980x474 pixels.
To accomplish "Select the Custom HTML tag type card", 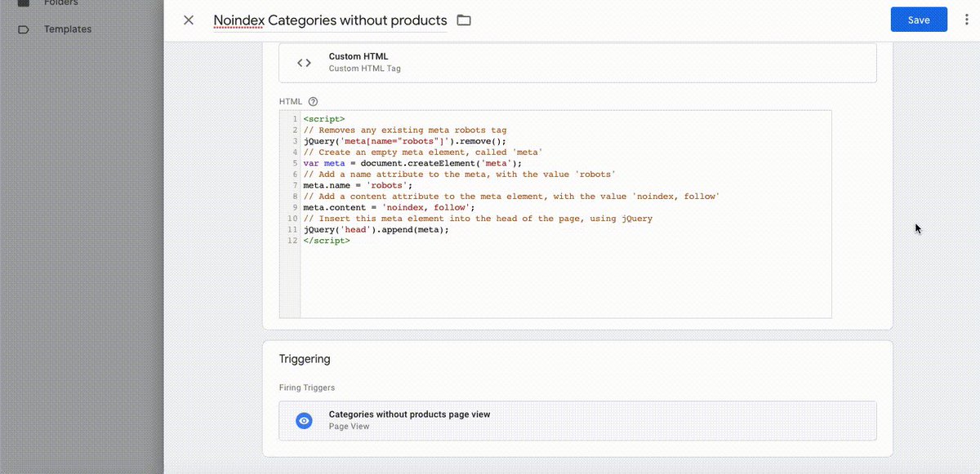I will [x=577, y=63].
